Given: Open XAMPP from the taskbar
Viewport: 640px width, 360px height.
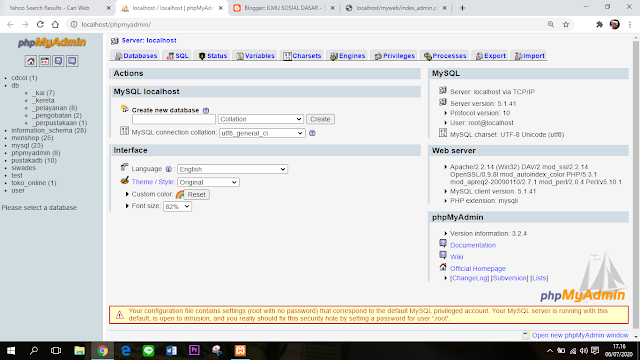Looking at the screenshot, I should click(240, 351).
